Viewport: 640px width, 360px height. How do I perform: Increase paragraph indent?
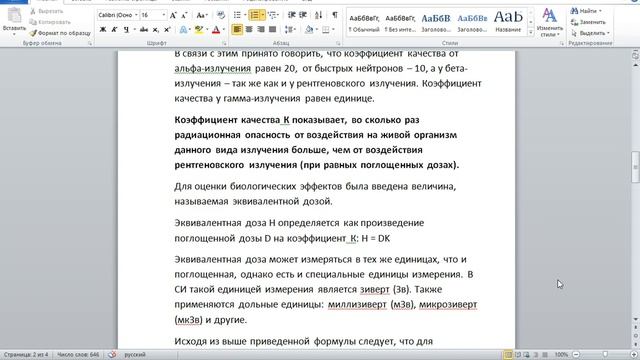point(303,15)
